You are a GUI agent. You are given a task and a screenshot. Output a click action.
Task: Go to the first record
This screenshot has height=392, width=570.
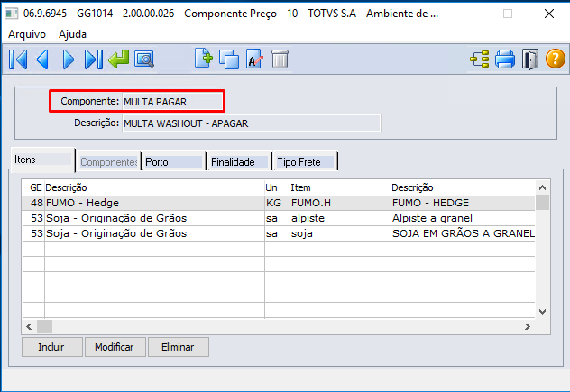[18, 59]
